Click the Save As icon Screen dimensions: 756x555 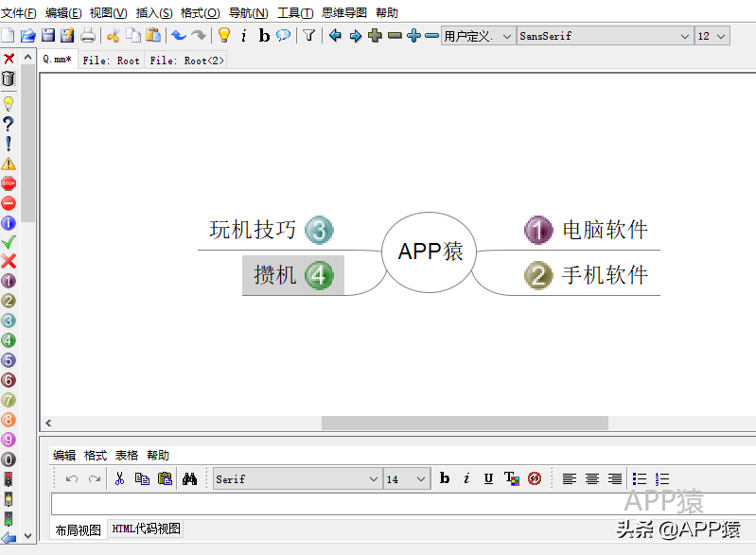[x=67, y=36]
